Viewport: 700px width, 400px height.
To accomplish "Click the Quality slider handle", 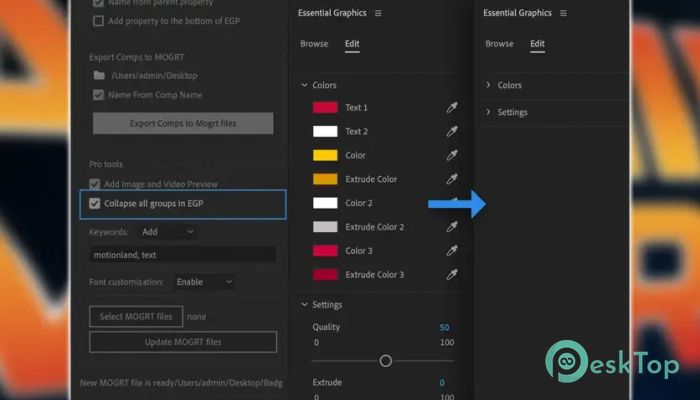I will click(x=386, y=361).
